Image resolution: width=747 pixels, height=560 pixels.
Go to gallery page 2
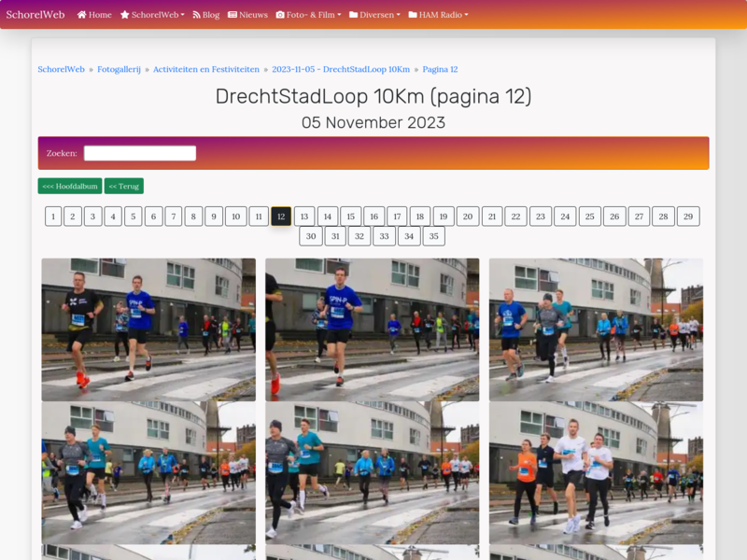[73, 217]
